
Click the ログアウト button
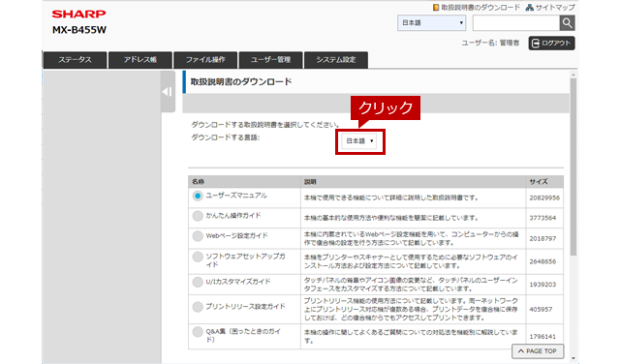click(x=551, y=43)
